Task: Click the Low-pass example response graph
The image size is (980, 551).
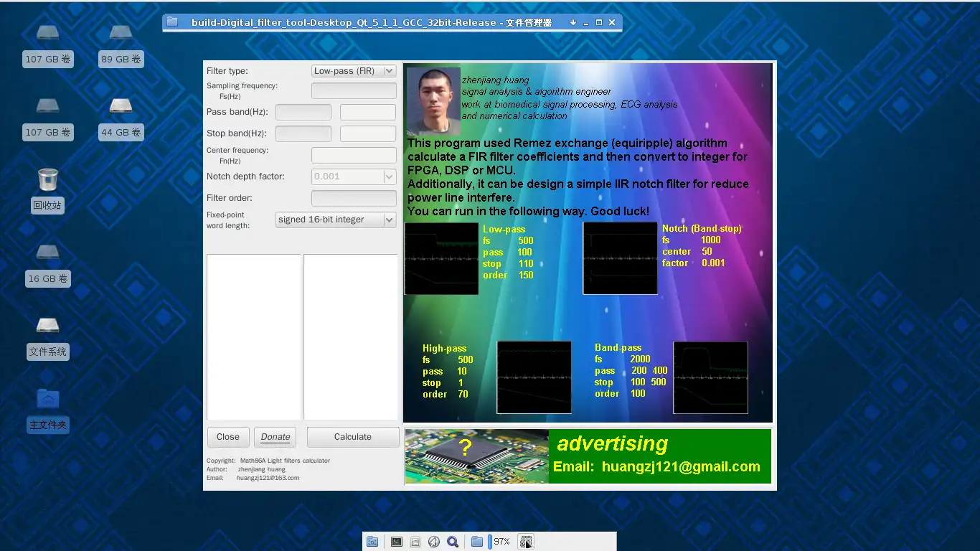Action: [441, 258]
